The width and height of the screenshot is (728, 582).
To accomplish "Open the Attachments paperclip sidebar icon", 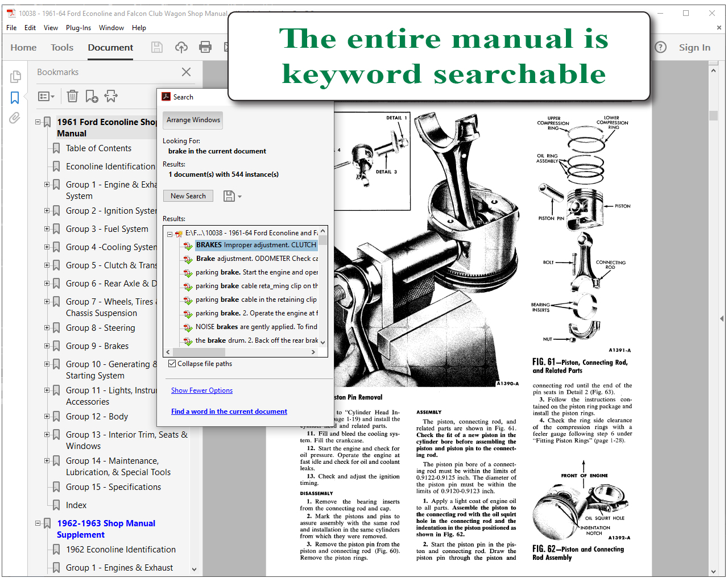I will 15,118.
